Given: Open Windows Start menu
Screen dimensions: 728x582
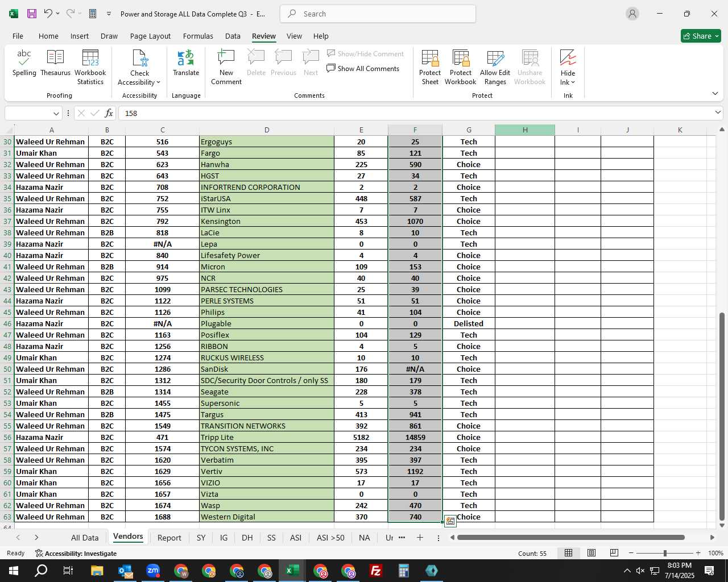Looking at the screenshot, I should pyautogui.click(x=14, y=571).
